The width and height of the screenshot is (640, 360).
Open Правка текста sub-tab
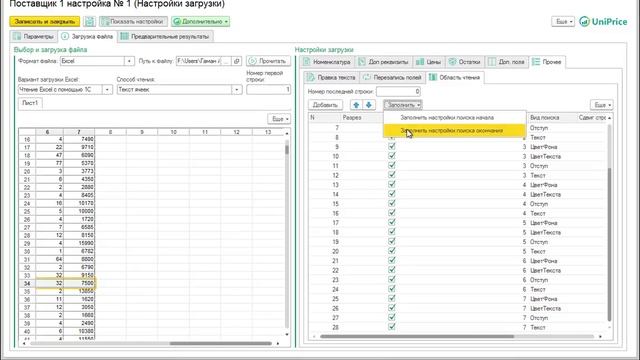coord(331,78)
